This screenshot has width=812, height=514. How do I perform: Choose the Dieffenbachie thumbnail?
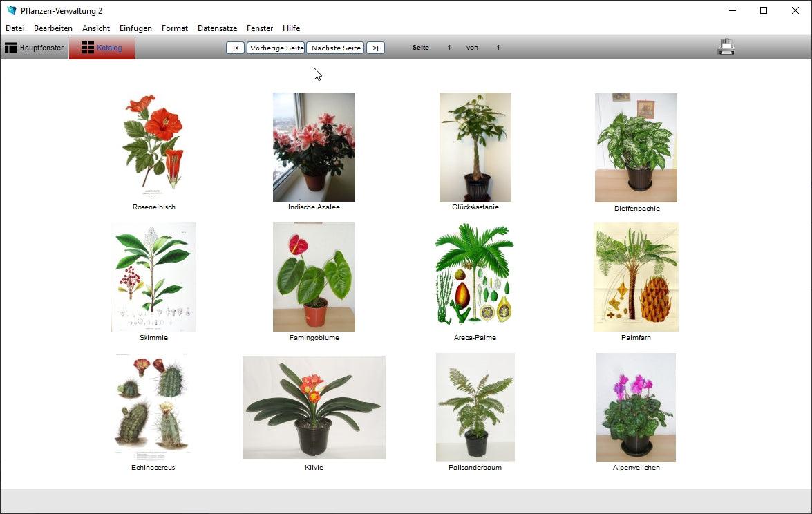pos(636,147)
